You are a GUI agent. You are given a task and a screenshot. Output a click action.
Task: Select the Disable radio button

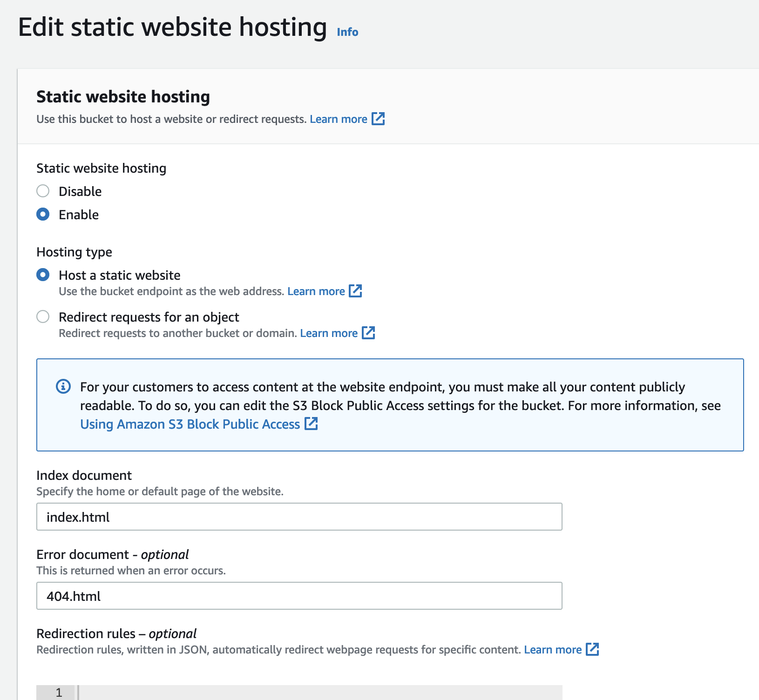43,191
